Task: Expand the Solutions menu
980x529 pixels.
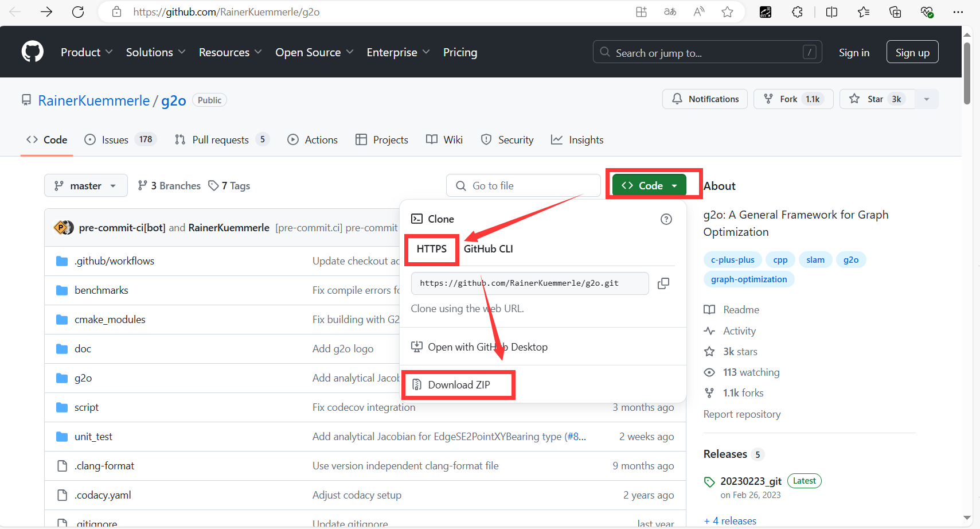Action: (x=155, y=52)
